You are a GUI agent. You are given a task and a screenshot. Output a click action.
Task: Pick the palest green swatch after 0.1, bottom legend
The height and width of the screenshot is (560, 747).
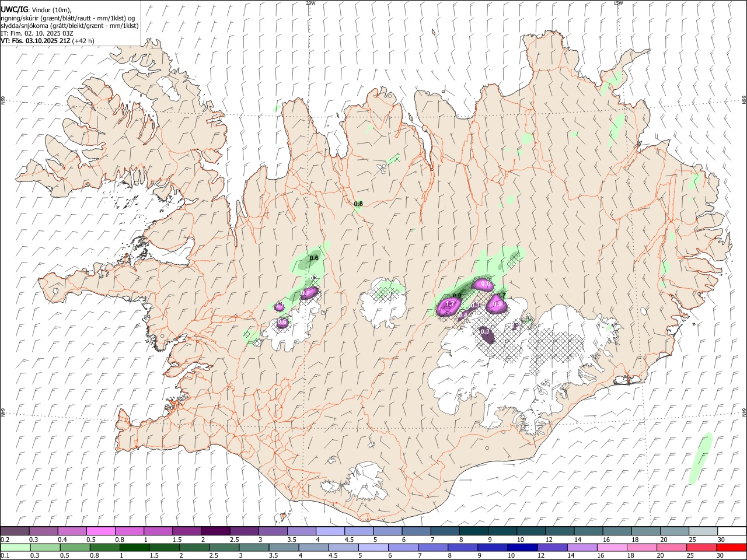point(15,547)
